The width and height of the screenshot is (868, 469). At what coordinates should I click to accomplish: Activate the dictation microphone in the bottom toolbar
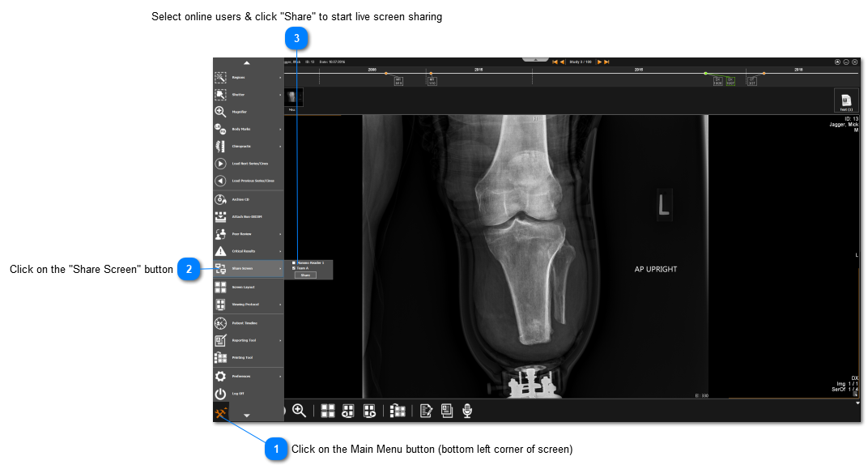click(x=466, y=411)
